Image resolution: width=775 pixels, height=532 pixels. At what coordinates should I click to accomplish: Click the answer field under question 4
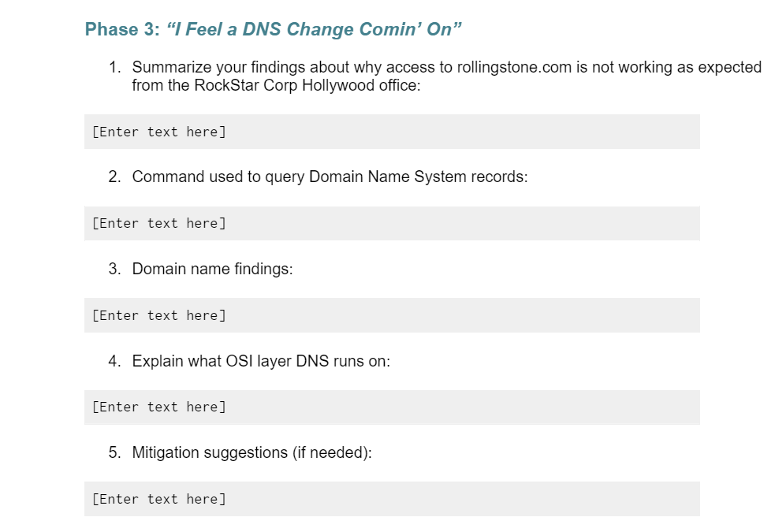click(392, 407)
